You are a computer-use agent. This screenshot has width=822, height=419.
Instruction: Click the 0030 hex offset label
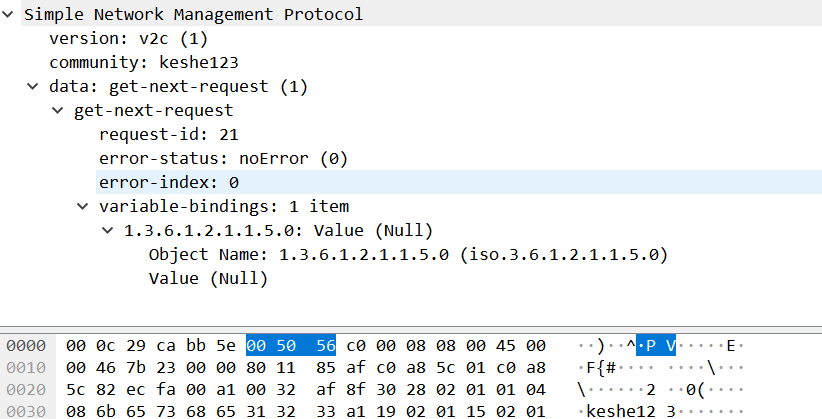(x=24, y=411)
